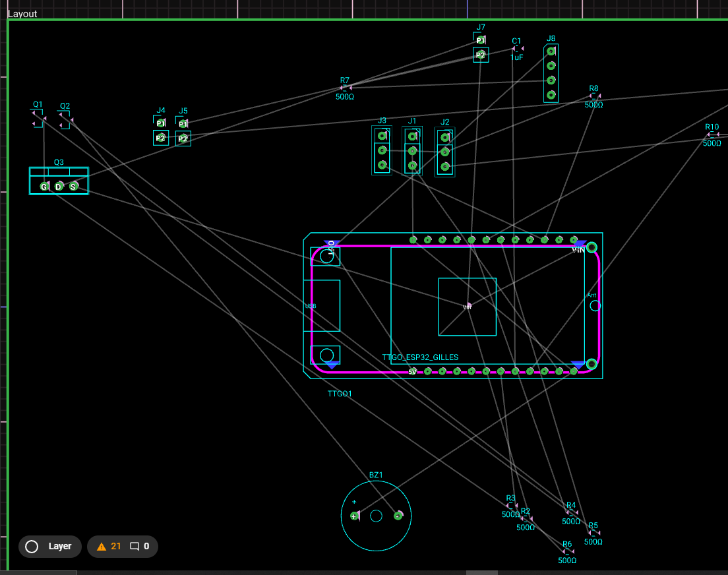Click the R6 resistor label

(x=567, y=544)
